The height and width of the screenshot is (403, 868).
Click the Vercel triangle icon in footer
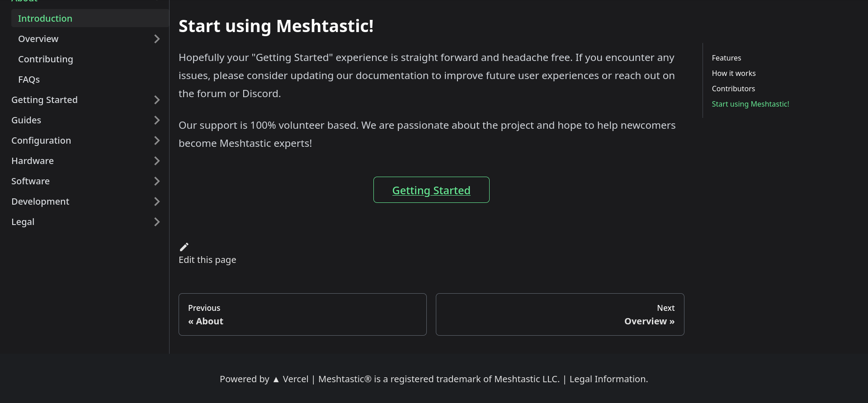click(x=276, y=380)
